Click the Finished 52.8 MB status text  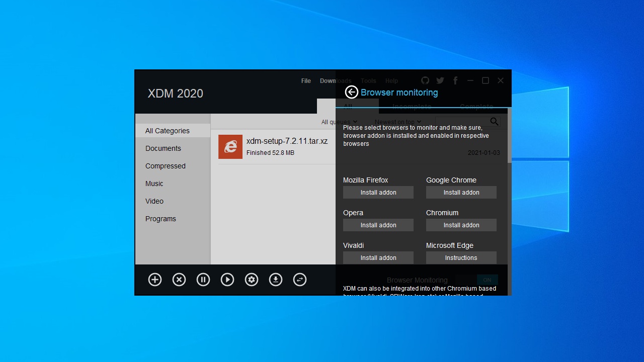pos(270,153)
